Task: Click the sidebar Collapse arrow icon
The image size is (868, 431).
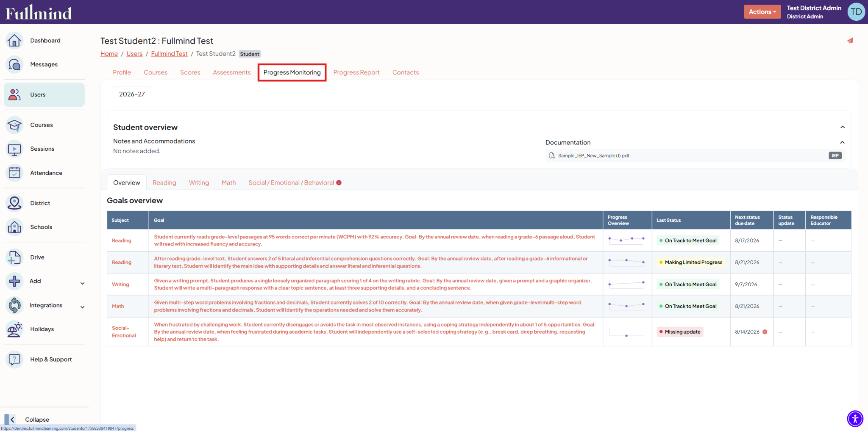Action: pyautogui.click(x=10, y=420)
